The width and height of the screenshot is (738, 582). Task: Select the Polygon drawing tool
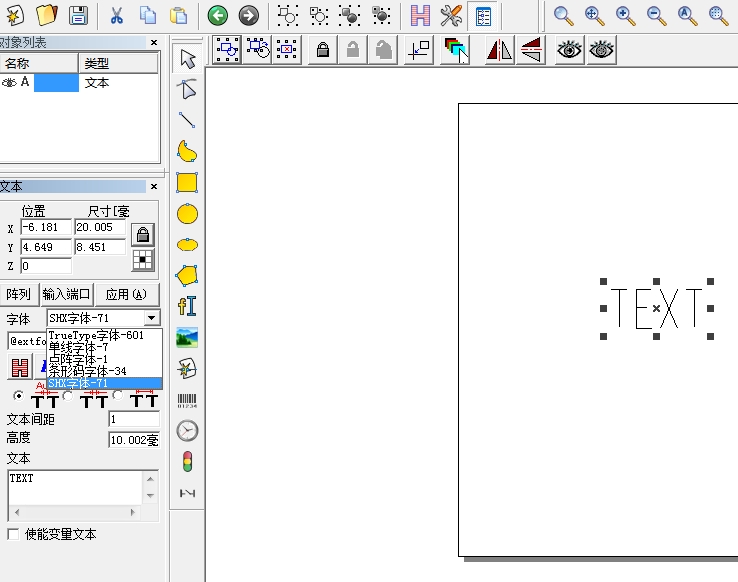pos(187,275)
